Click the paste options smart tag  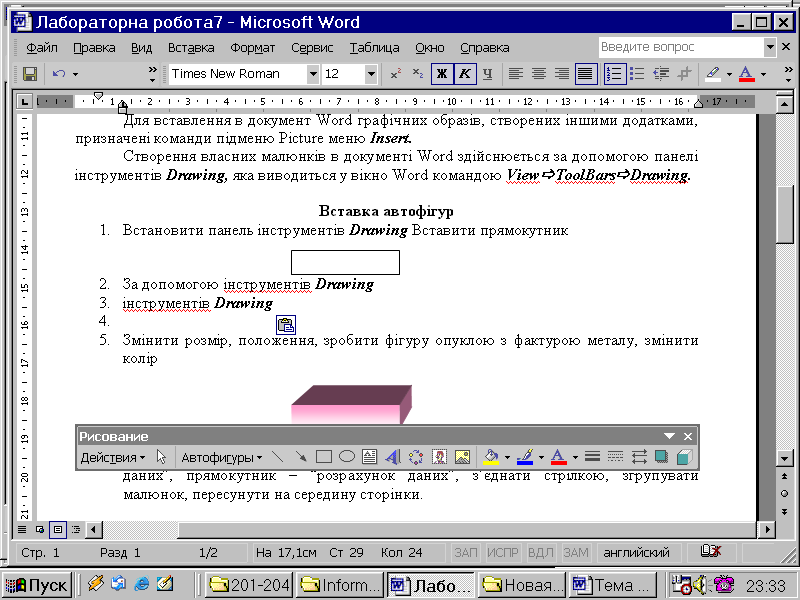coord(286,325)
